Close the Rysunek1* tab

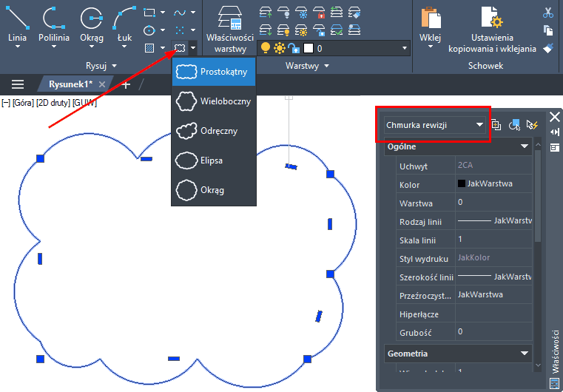102,84
